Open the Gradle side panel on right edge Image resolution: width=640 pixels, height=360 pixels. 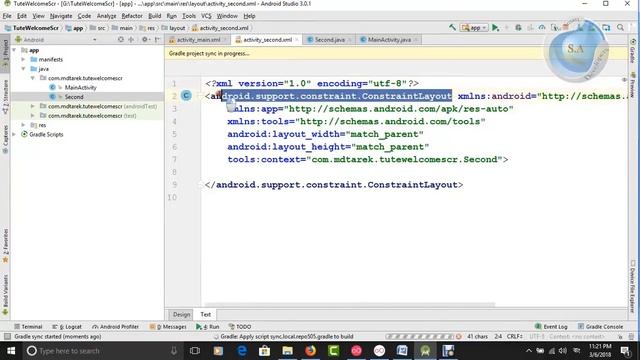click(633, 51)
